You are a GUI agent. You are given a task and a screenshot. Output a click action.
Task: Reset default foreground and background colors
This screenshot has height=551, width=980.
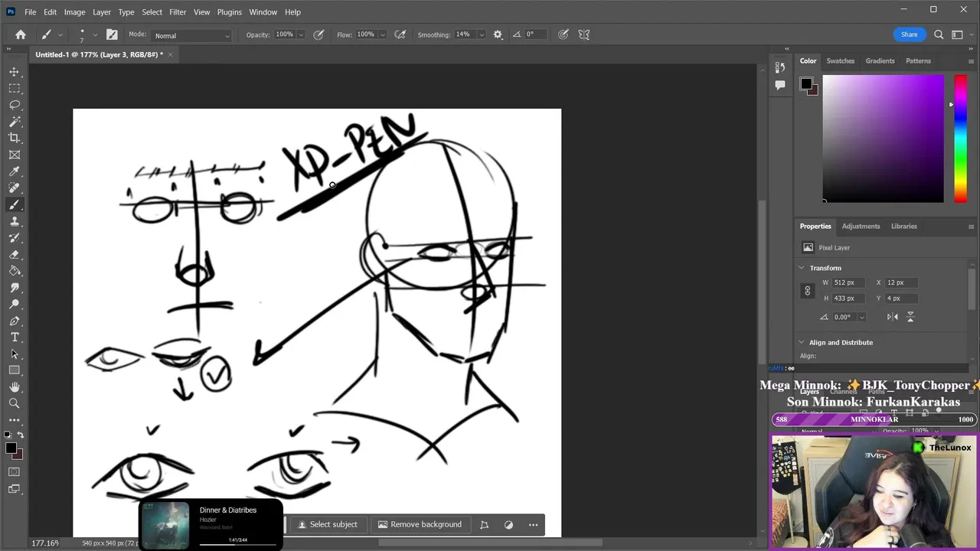[9, 435]
